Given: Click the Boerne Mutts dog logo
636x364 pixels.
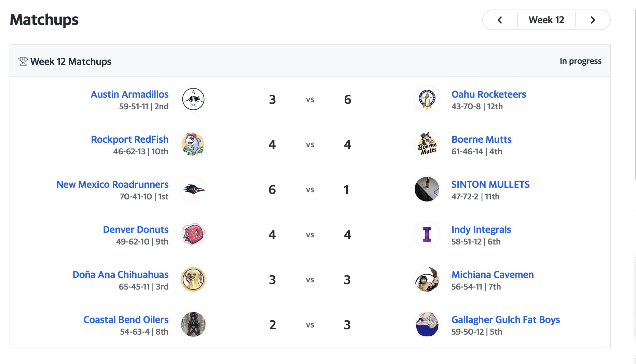Looking at the screenshot, I should (427, 144).
